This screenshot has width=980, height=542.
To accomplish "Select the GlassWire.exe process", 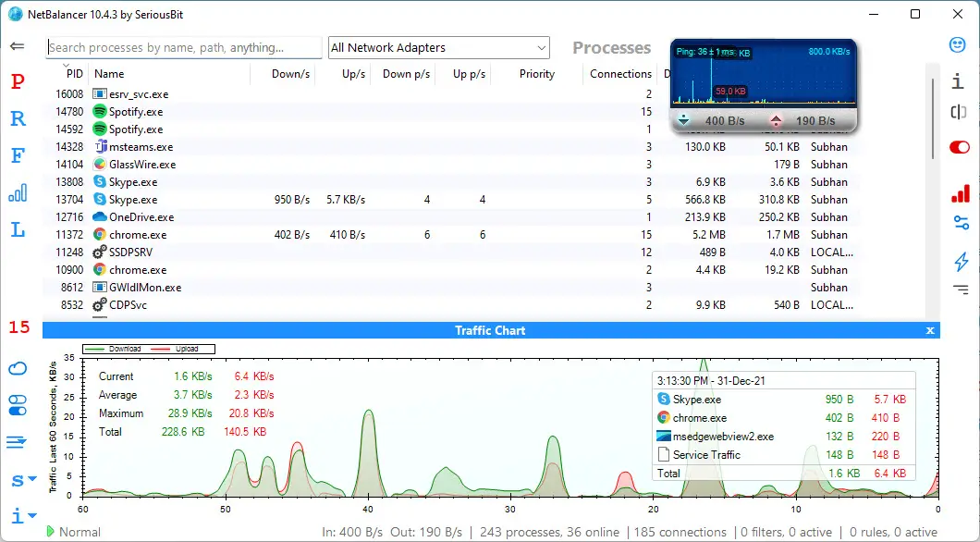I will 453,165.
